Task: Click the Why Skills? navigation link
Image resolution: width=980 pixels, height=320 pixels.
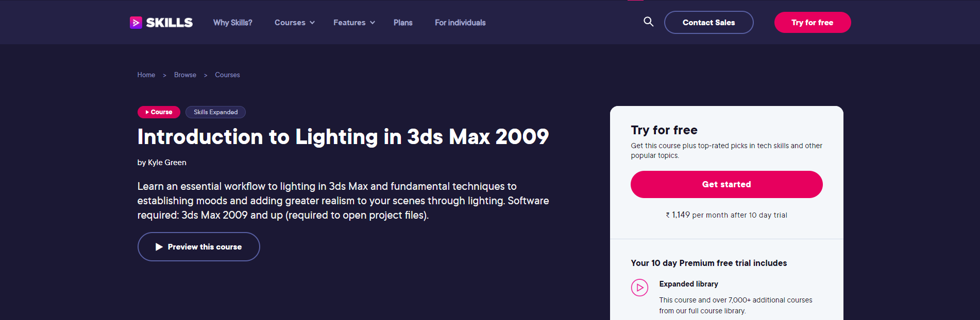Action: pos(232,23)
